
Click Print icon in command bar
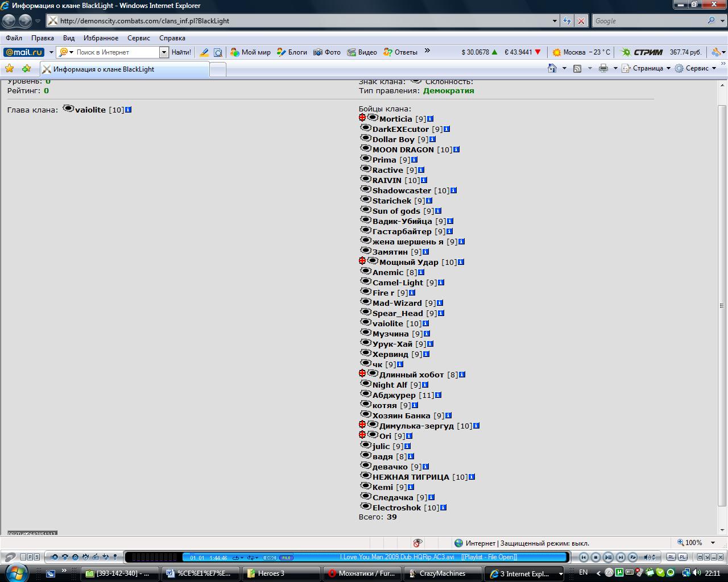pyautogui.click(x=603, y=68)
